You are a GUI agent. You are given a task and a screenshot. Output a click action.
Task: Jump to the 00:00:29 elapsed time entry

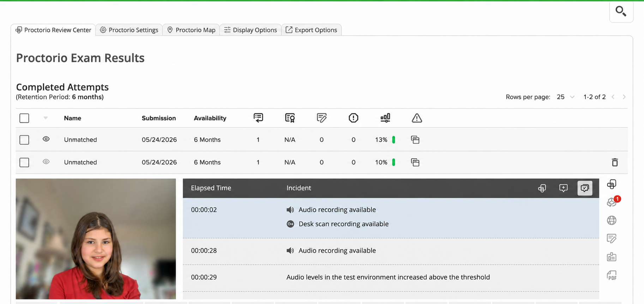click(204, 277)
